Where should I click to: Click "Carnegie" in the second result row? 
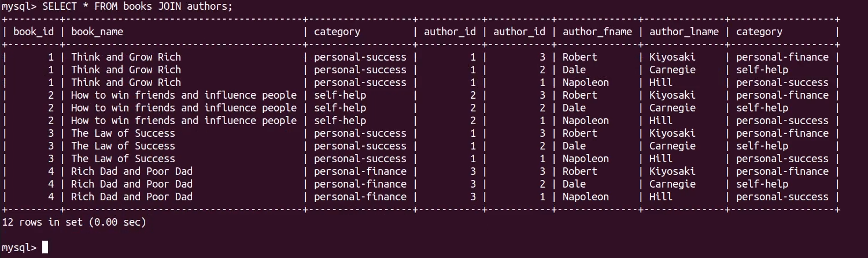point(673,70)
